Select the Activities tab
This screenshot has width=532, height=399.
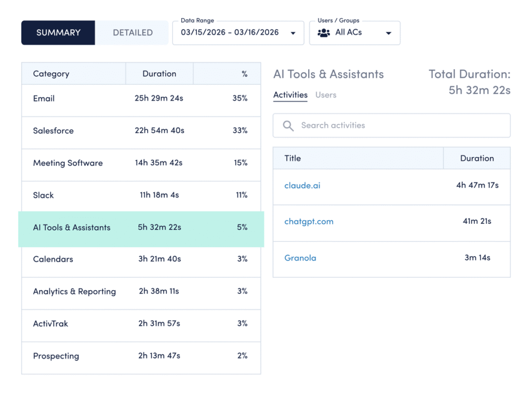(290, 95)
